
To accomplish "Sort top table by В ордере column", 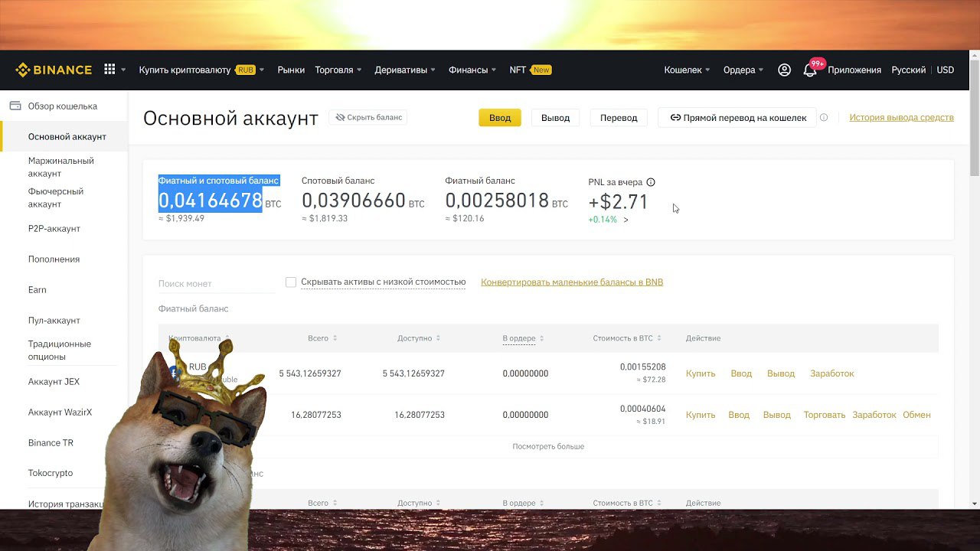I will [541, 338].
